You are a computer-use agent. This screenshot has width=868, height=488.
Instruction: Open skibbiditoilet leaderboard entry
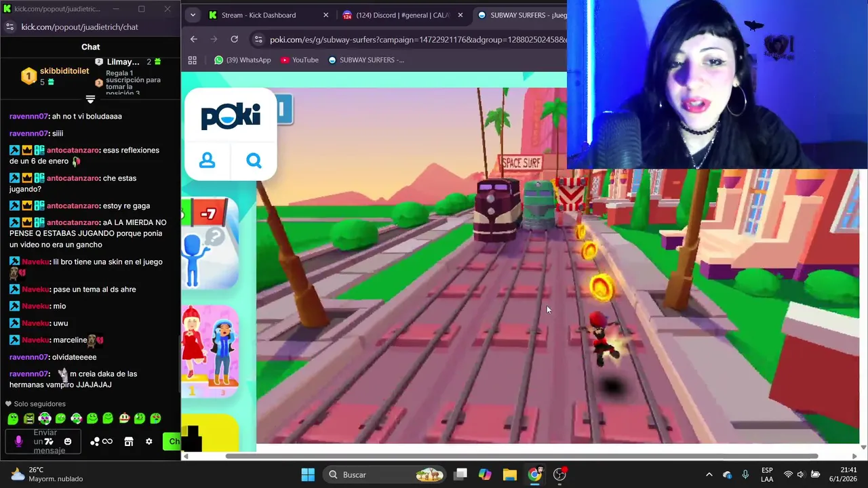click(55, 76)
